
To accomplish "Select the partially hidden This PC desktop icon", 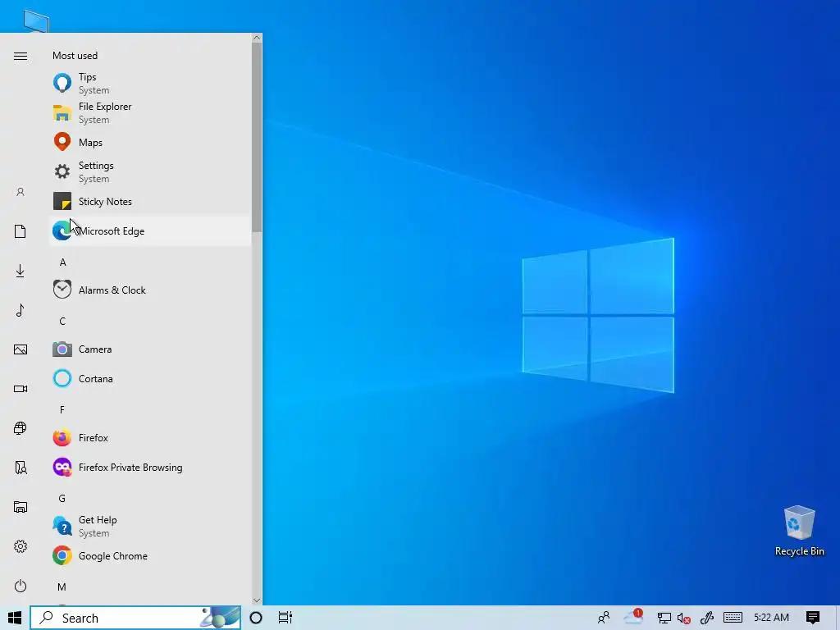I will (36, 21).
